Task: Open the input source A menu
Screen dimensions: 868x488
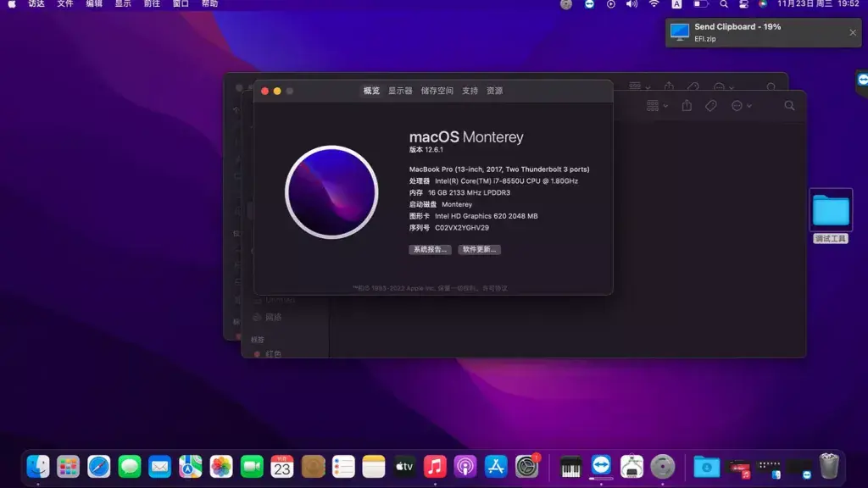Action: [x=676, y=4]
